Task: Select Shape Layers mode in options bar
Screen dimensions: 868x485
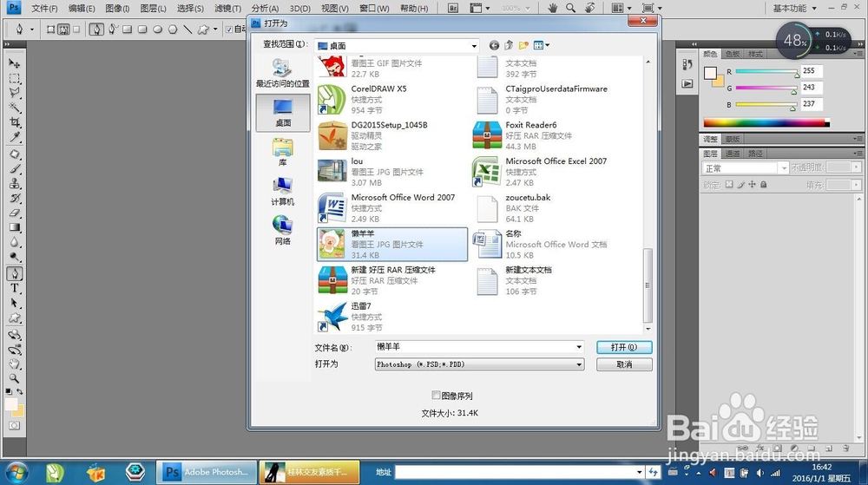Action: (50, 29)
